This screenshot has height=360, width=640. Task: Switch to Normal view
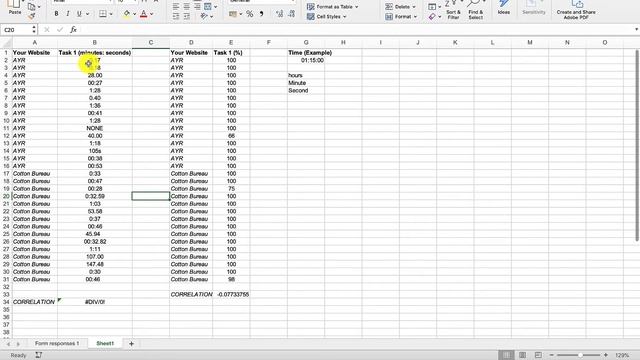(x=507, y=355)
